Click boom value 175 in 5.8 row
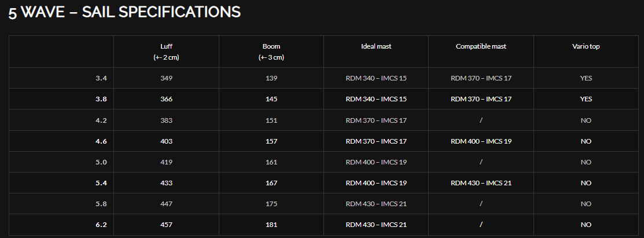Screen dimensions: 644x238 point(271,204)
